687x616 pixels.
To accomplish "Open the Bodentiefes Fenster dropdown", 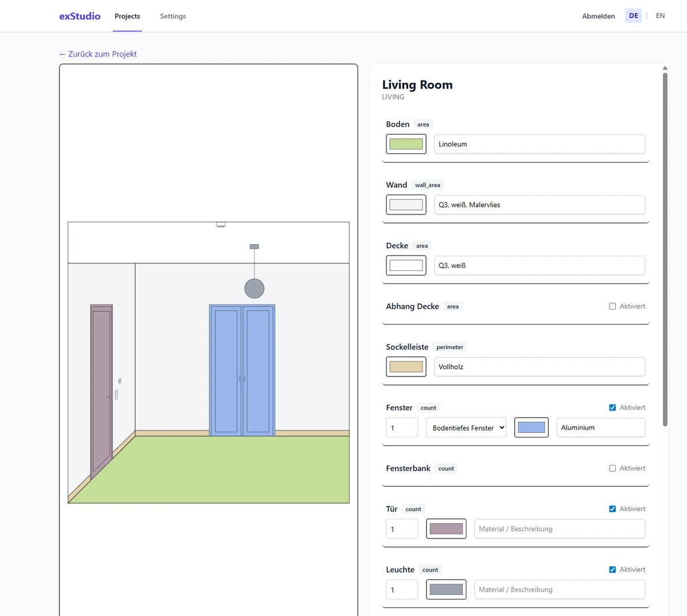I will click(466, 428).
